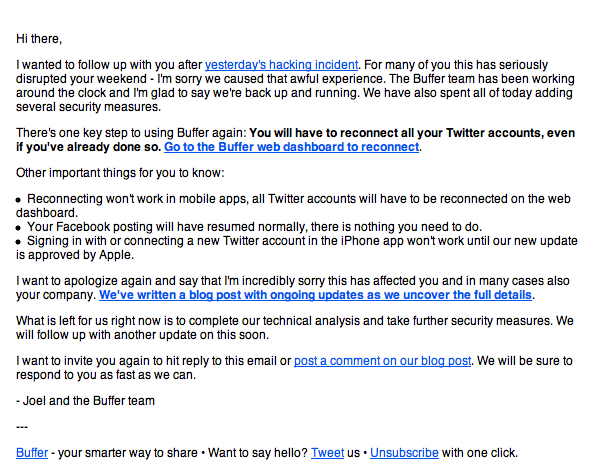Open the "yesterday's hacking incident" link
The height and width of the screenshot is (473, 599).
click(282, 65)
